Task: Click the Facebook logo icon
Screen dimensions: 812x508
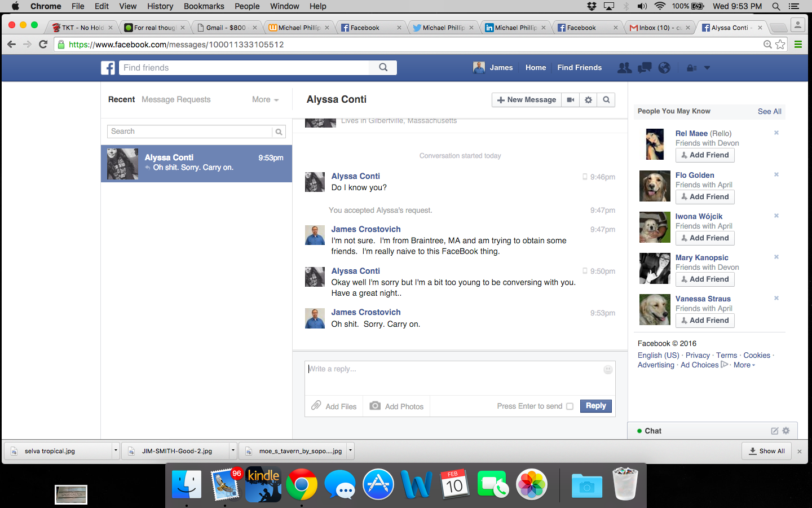Action: 108,68
